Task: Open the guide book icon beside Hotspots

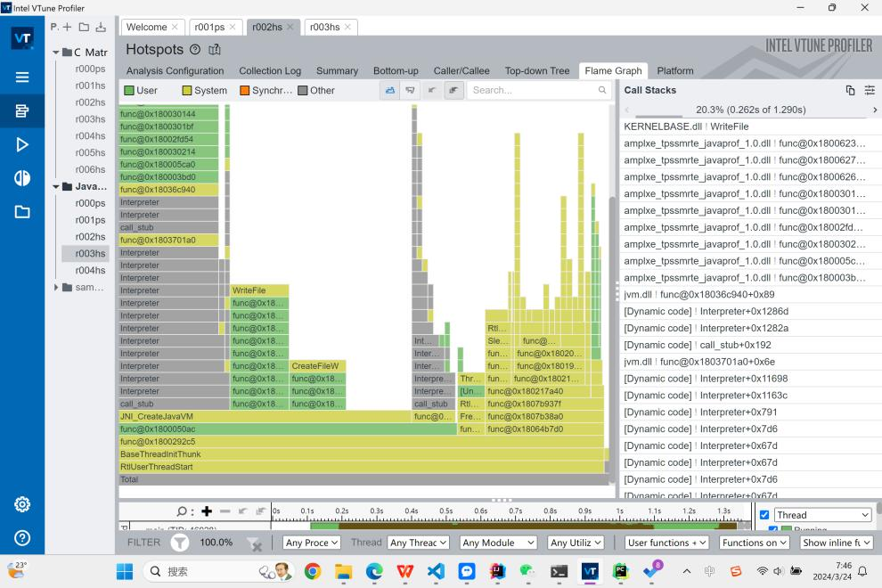Action: tap(215, 50)
